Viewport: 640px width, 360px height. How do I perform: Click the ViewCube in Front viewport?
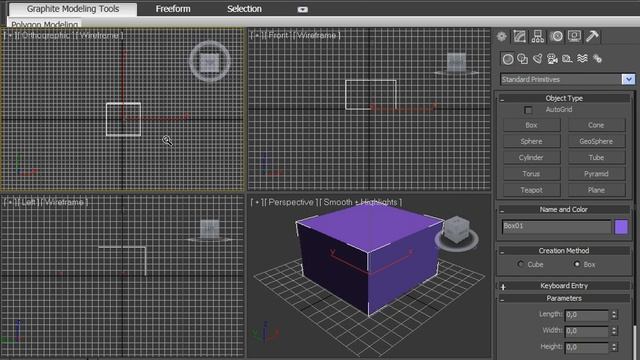pos(456,63)
